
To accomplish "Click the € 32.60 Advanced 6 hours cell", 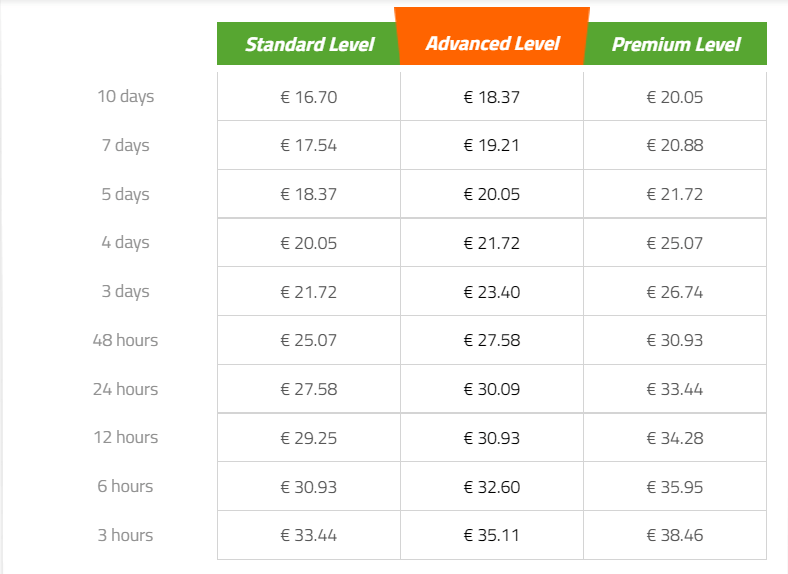I will pyautogui.click(x=492, y=487).
